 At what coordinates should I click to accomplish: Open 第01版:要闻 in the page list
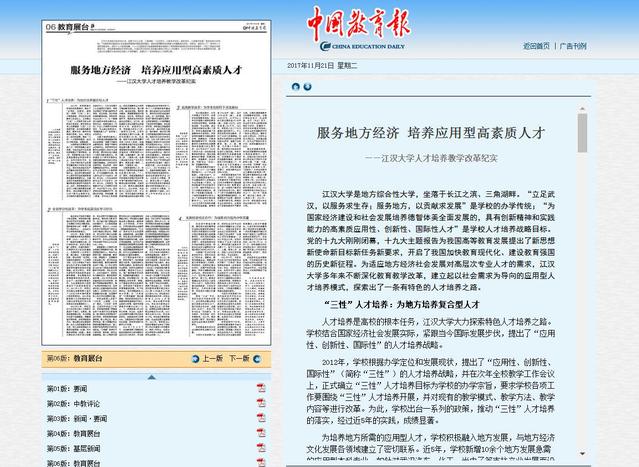[x=67, y=389]
